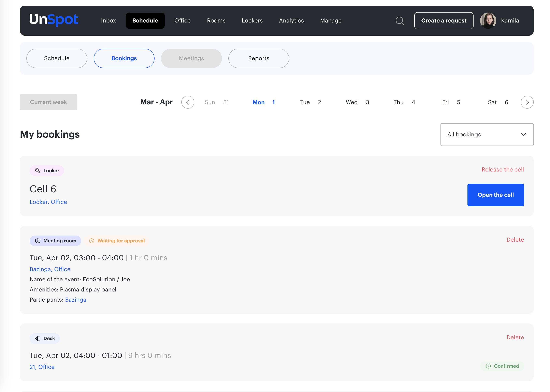Click 'Tue, Apr 02, 04:00 - 01:00' text

click(x=76, y=355)
